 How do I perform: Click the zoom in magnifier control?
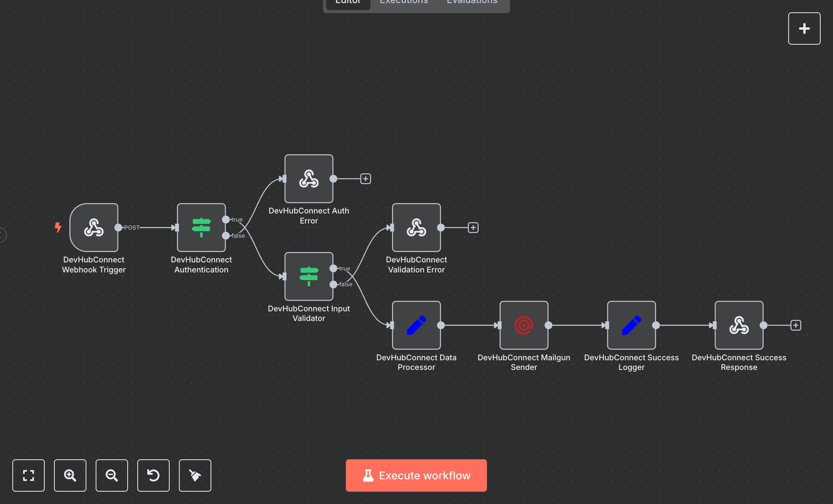point(70,475)
